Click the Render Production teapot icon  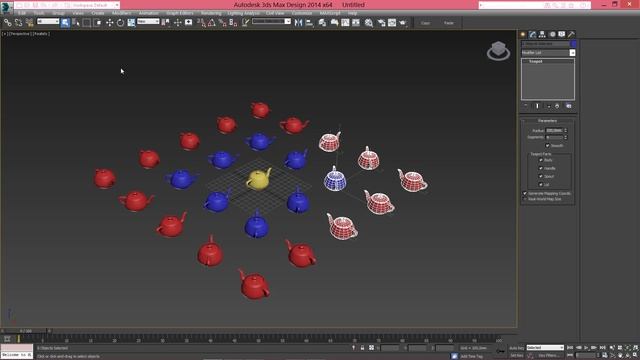[x=403, y=23]
